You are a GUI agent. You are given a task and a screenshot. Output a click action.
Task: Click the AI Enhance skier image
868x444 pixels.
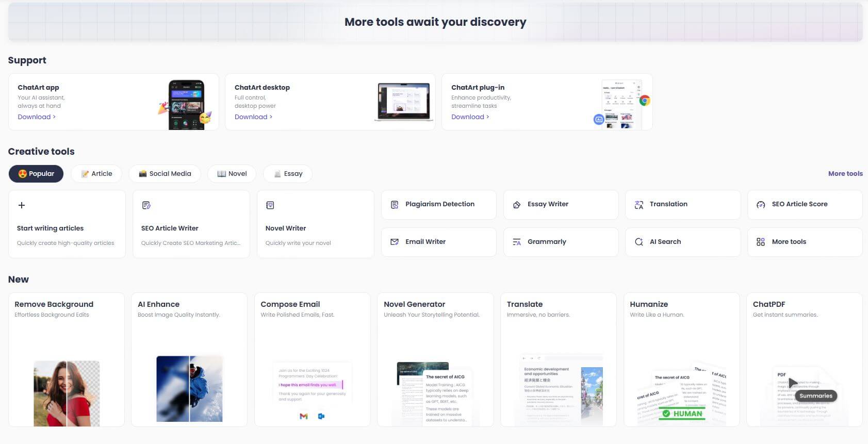click(x=189, y=389)
